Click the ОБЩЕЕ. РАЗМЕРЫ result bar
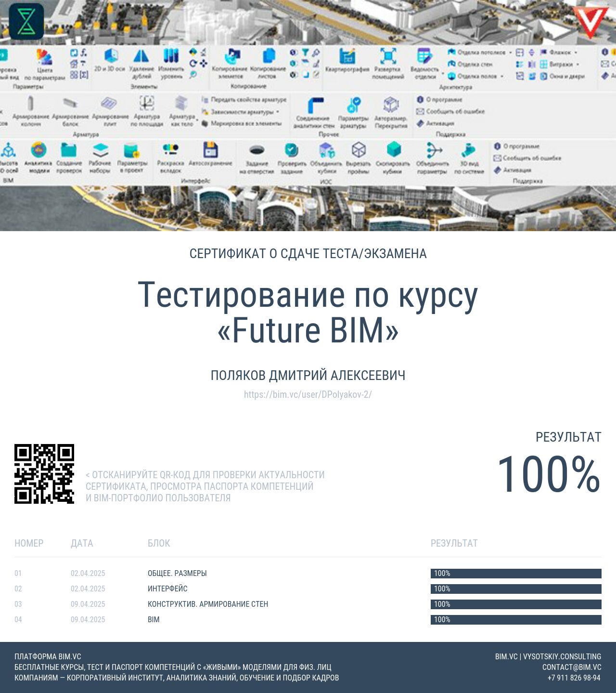This screenshot has height=693, width=616. 516,573
